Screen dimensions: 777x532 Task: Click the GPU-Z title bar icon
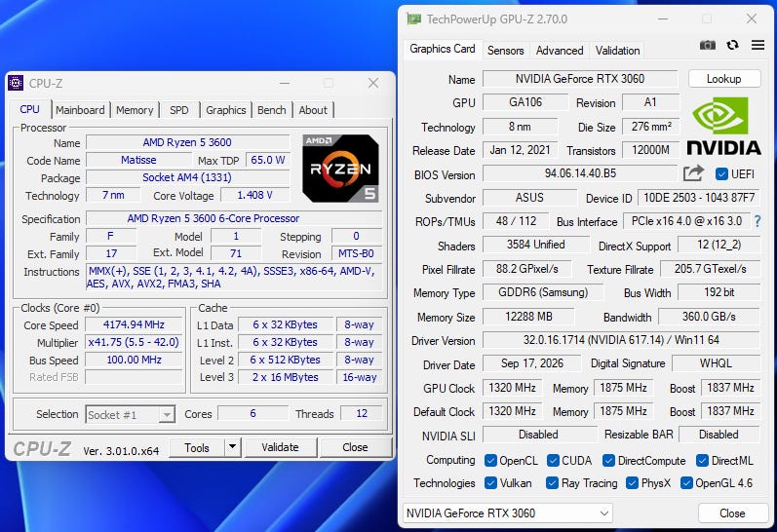coord(413,19)
